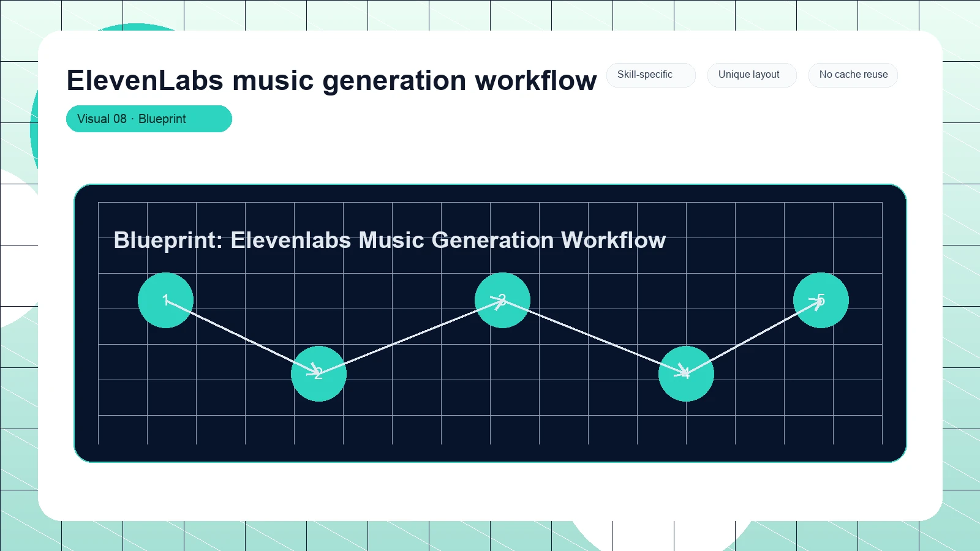Select workflow node 4 circle
Viewport: 980px width, 551px height.
click(x=686, y=373)
